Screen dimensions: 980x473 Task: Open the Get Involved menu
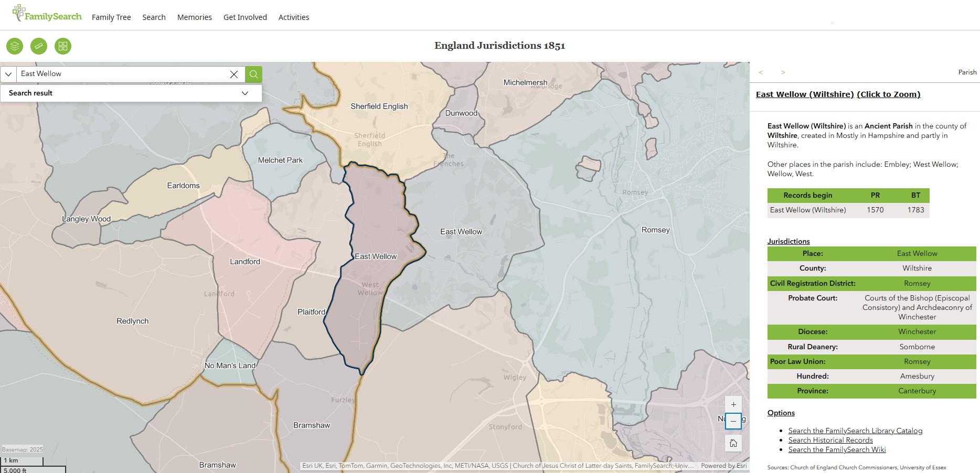(x=245, y=17)
